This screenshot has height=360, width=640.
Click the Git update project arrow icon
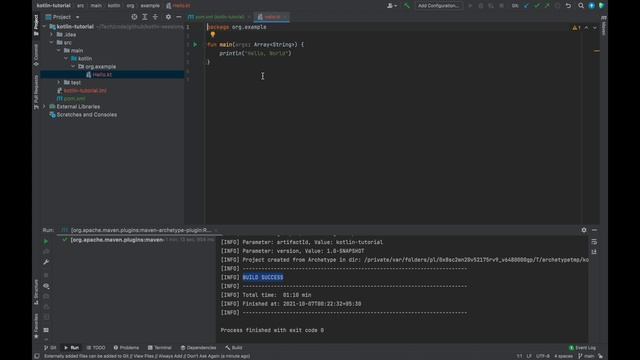click(x=526, y=6)
